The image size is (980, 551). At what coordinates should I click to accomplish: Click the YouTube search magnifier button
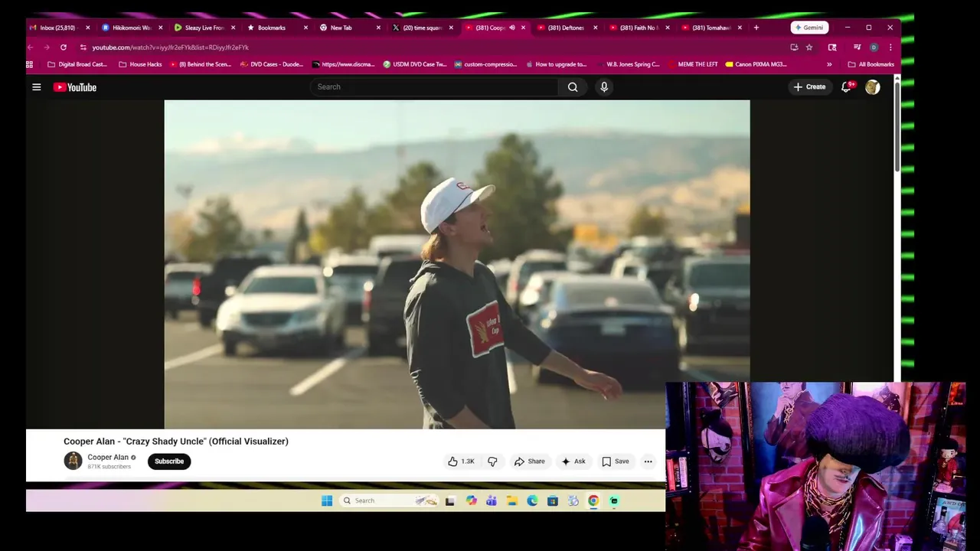click(573, 87)
